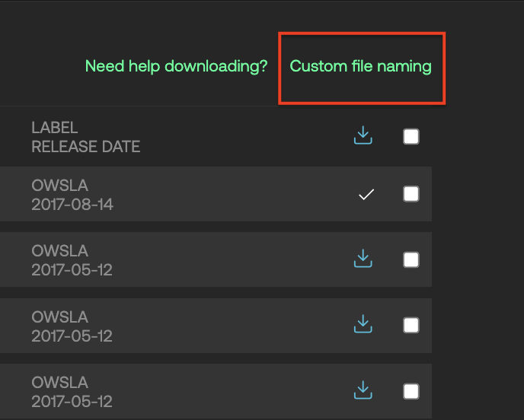
Task: Download the last 2017-05-12 OWSLA release
Action: [363, 391]
